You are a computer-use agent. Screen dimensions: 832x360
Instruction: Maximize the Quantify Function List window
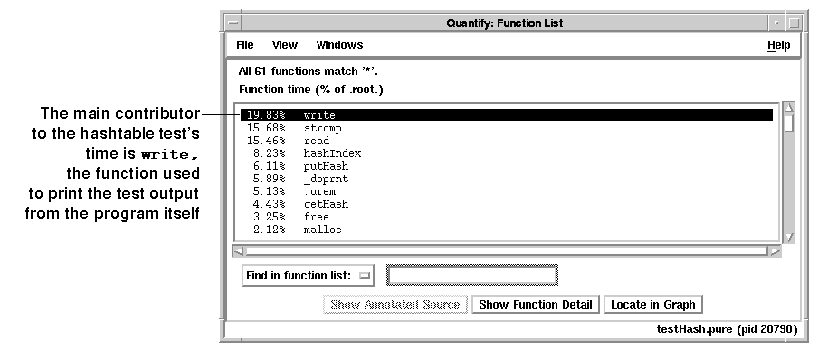(x=794, y=23)
